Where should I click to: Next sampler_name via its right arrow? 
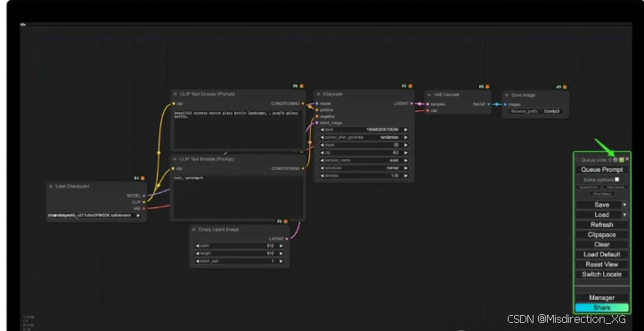tap(406, 160)
